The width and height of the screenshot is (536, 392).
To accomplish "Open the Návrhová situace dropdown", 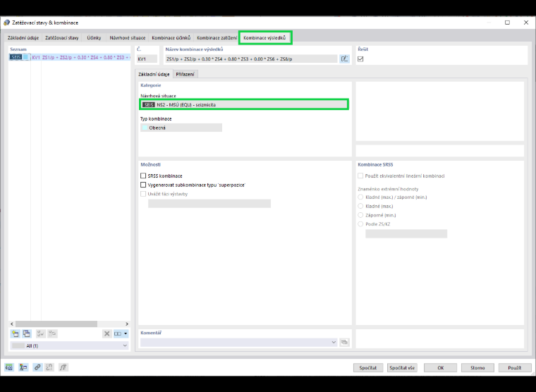I will [244, 104].
